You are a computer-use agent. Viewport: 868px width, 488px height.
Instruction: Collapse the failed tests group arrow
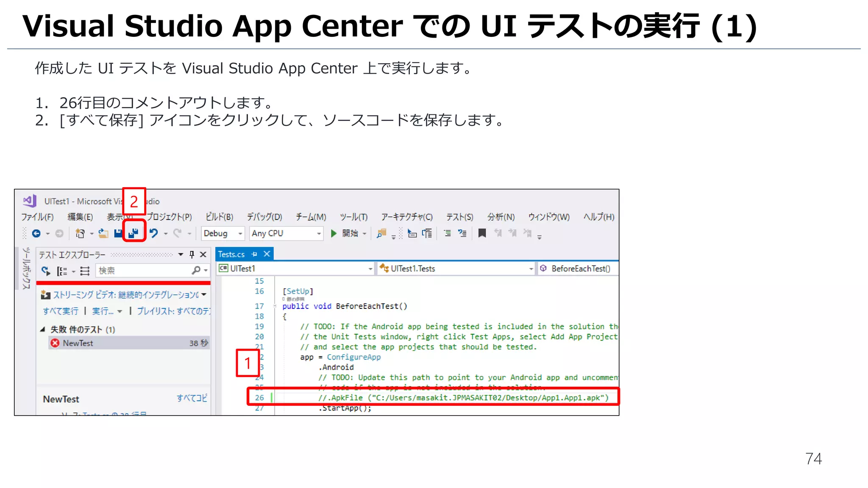tap(42, 329)
